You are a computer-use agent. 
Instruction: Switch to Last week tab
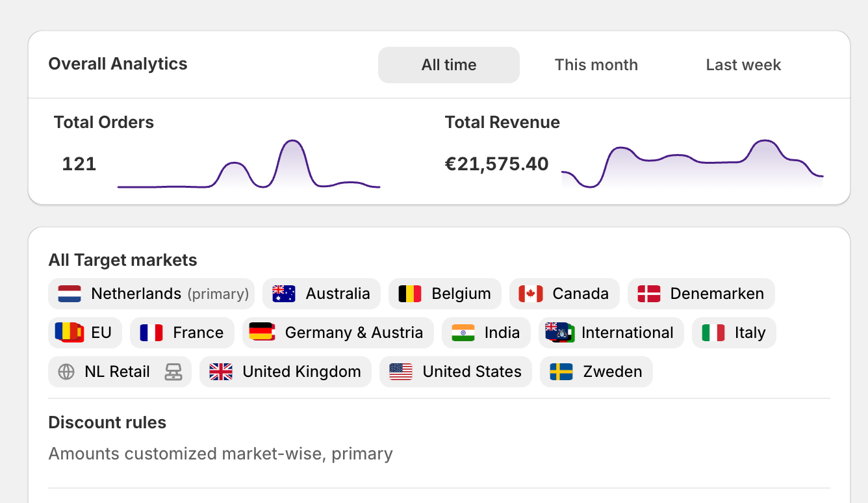(x=743, y=65)
